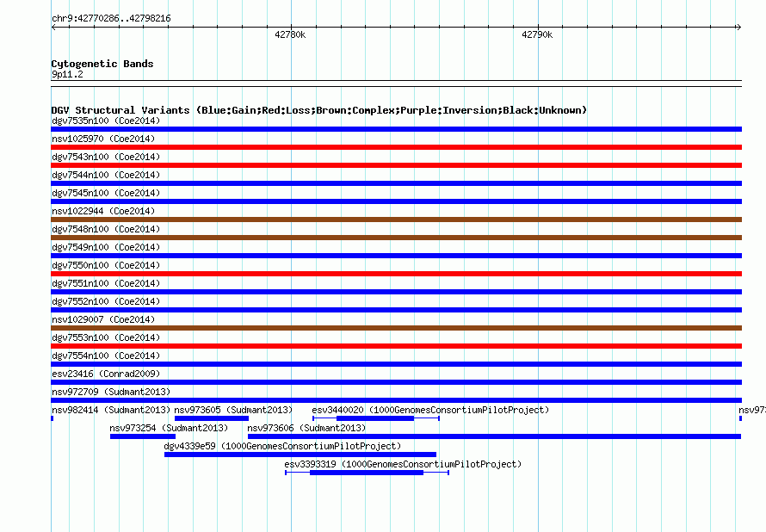Select the red bar under dgv7543n100
The image size is (766, 532).
(x=396, y=165)
